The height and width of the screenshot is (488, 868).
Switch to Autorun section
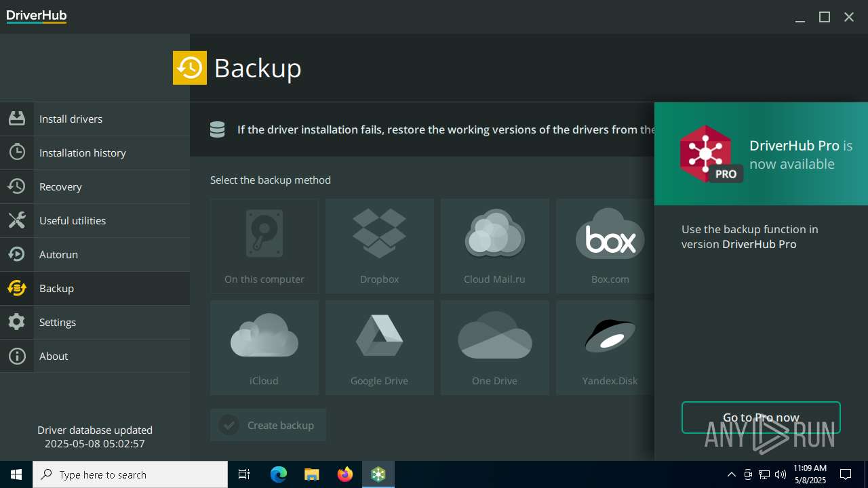pyautogui.click(x=95, y=254)
